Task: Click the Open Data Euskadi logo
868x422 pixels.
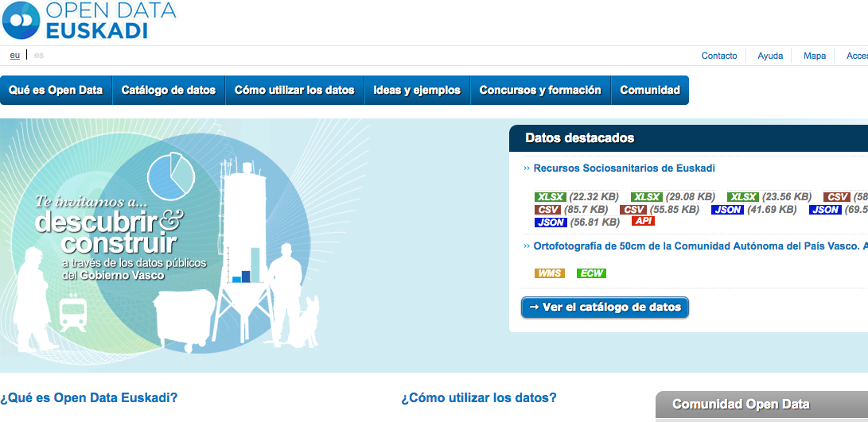Action: 88,20
